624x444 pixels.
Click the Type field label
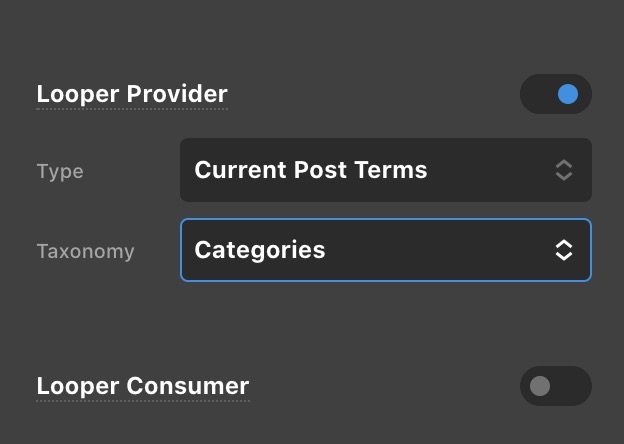pyautogui.click(x=60, y=171)
